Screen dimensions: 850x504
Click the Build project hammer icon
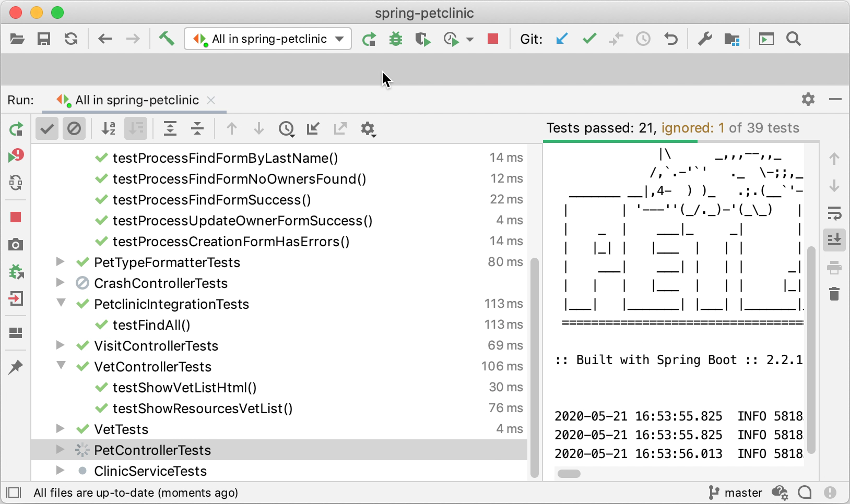coord(167,39)
